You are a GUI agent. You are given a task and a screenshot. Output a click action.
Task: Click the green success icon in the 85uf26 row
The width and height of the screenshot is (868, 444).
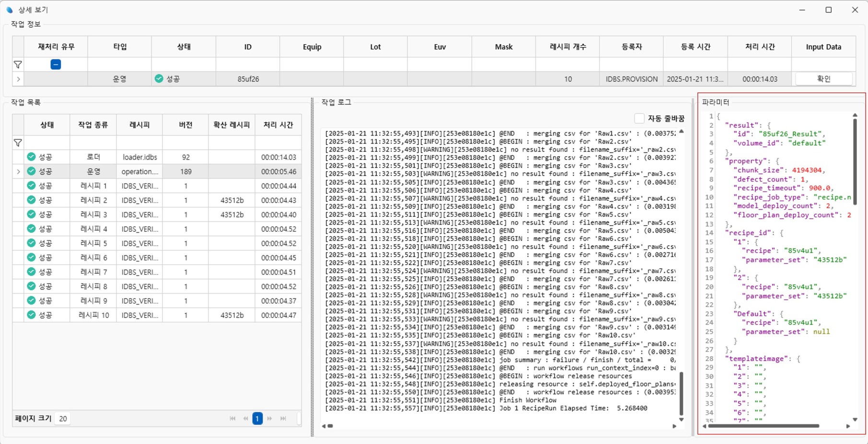coord(159,79)
